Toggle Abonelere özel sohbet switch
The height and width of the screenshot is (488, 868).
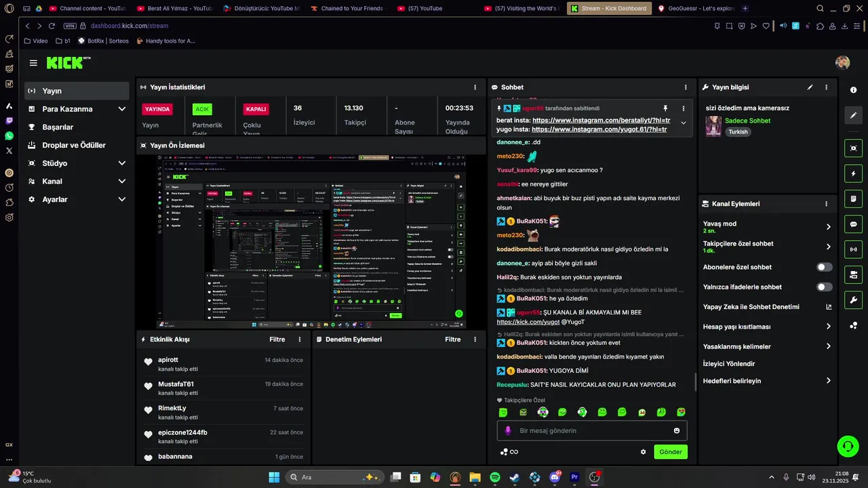click(x=825, y=267)
